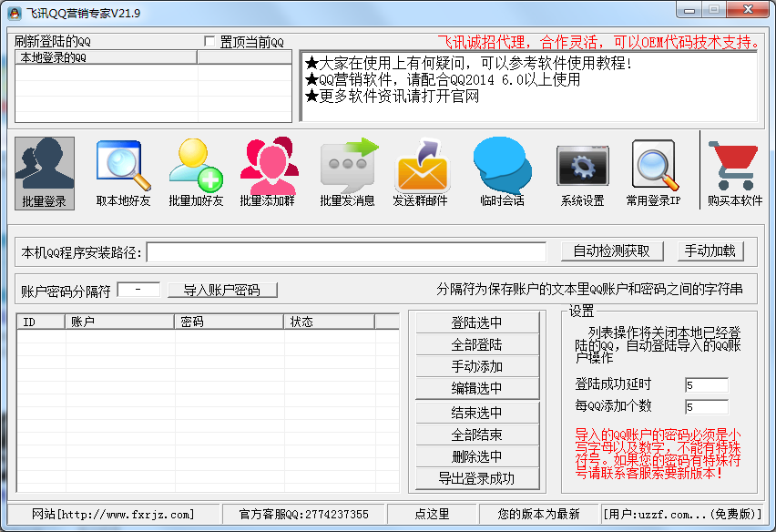
Task: Click the 导入账户密码 button
Action: pyautogui.click(x=222, y=291)
